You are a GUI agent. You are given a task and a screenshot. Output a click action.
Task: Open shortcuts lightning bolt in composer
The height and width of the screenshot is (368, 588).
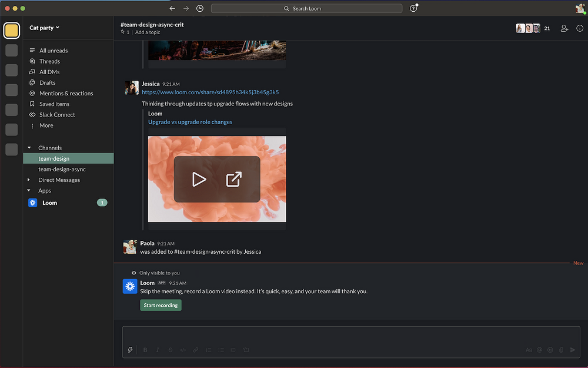tap(130, 350)
